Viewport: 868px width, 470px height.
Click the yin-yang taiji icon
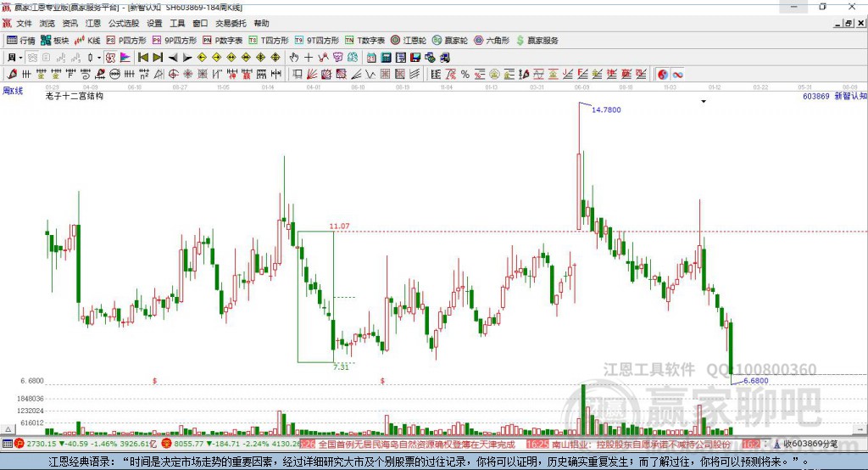click(x=663, y=75)
